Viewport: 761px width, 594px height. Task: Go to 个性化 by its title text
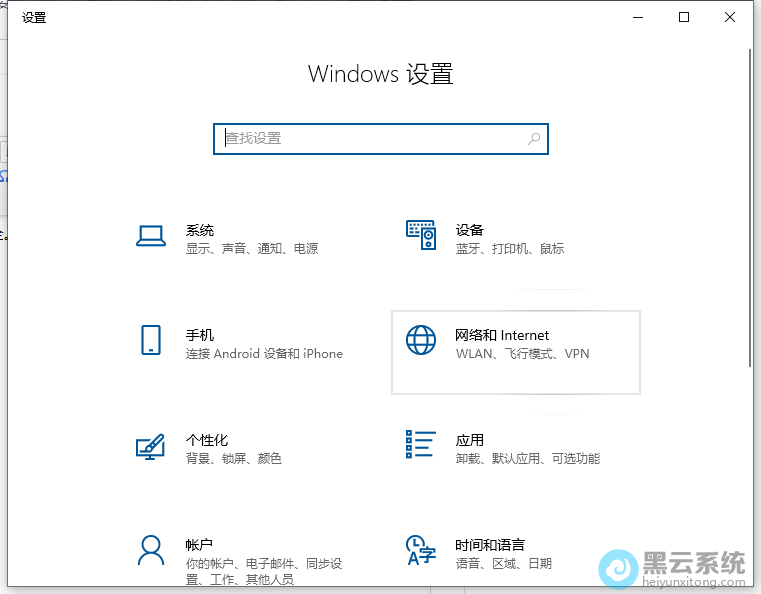pyautogui.click(x=207, y=440)
